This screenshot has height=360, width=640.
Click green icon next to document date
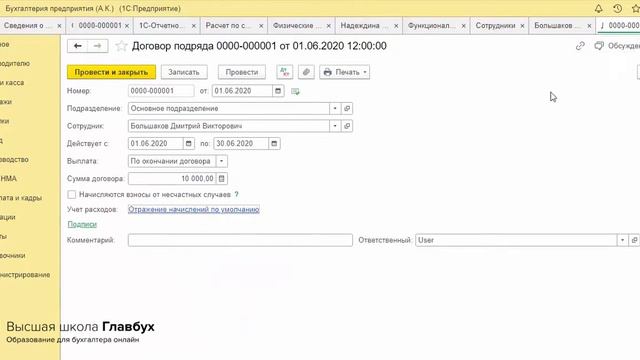pyautogui.click(x=295, y=91)
